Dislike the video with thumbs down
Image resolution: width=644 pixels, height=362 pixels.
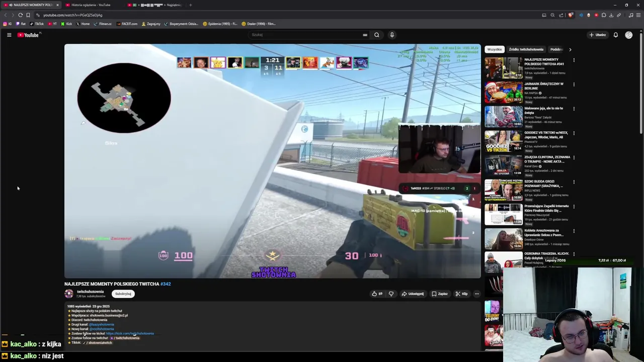point(391,294)
